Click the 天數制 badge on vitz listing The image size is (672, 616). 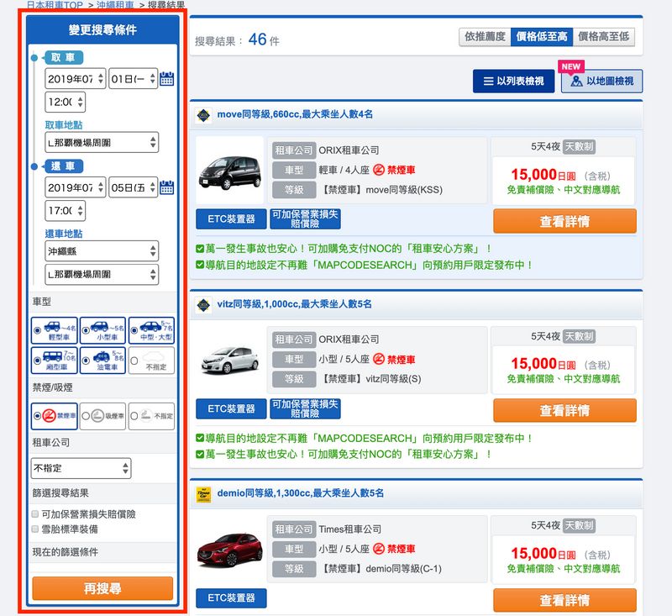tap(579, 336)
